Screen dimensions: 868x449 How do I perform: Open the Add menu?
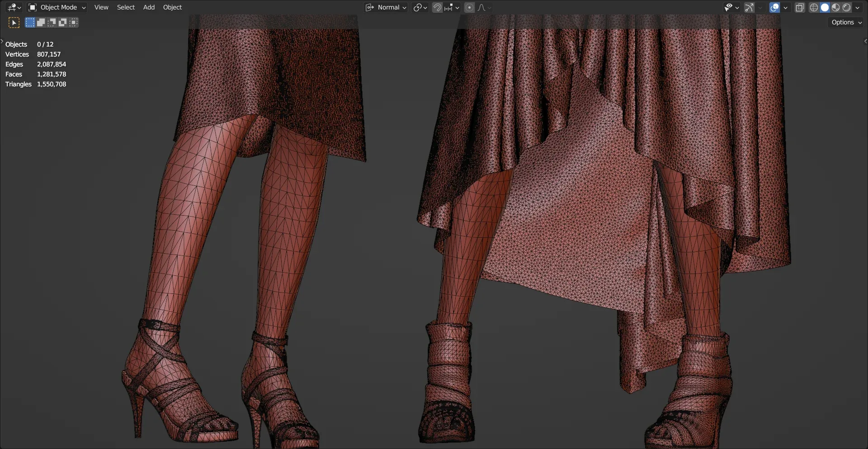tap(149, 7)
